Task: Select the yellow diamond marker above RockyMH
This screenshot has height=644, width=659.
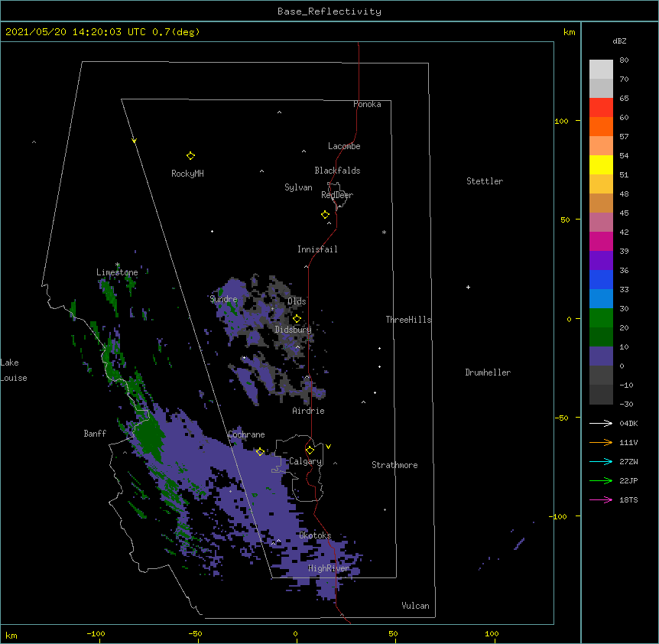Action: [190, 155]
